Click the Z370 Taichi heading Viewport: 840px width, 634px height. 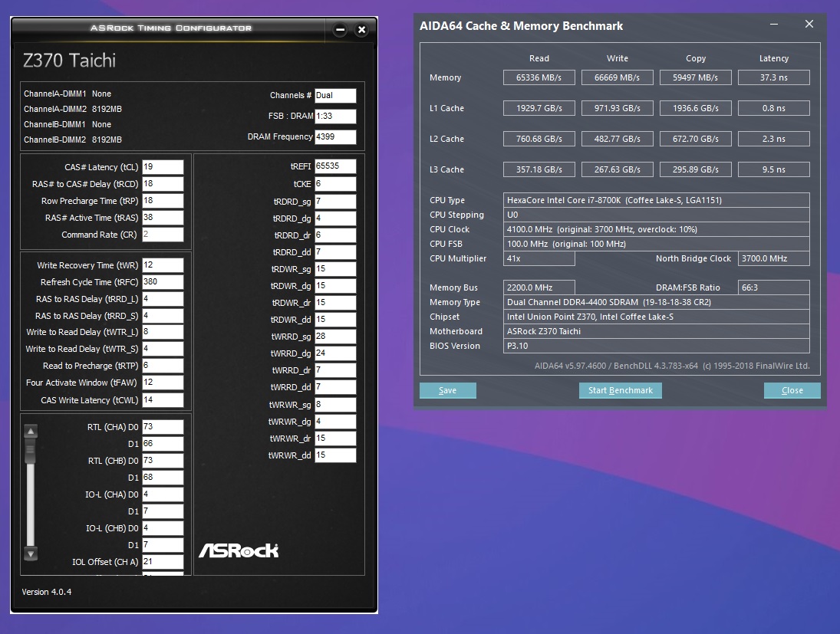click(69, 61)
